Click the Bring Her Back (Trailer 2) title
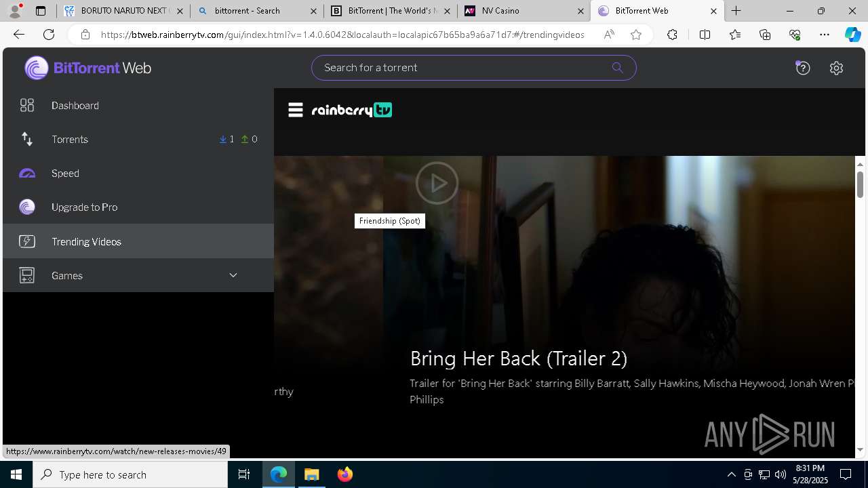 (519, 358)
